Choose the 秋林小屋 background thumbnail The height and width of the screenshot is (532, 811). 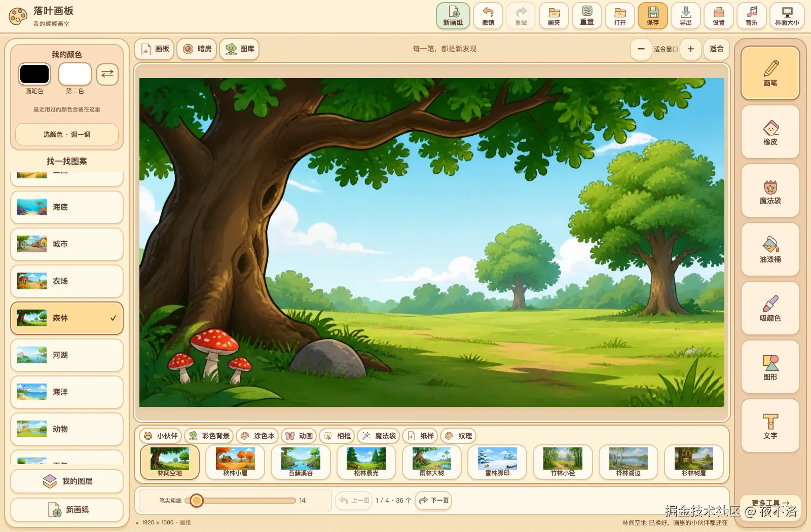[235, 462]
